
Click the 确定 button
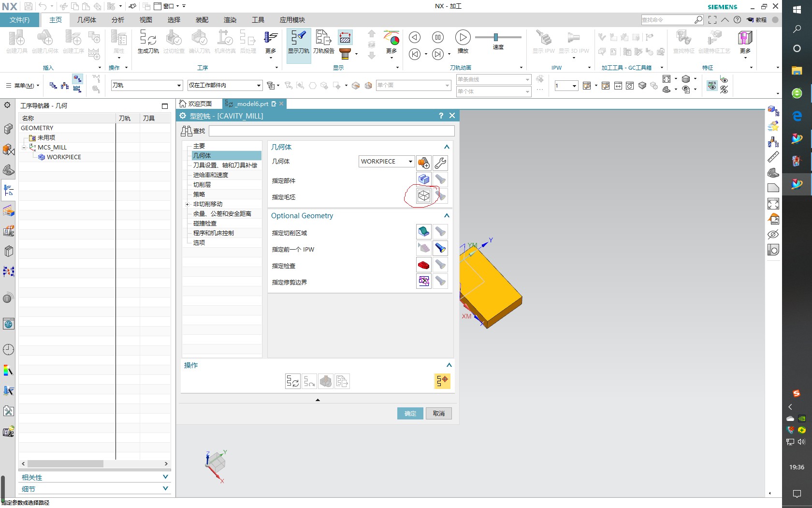410,413
